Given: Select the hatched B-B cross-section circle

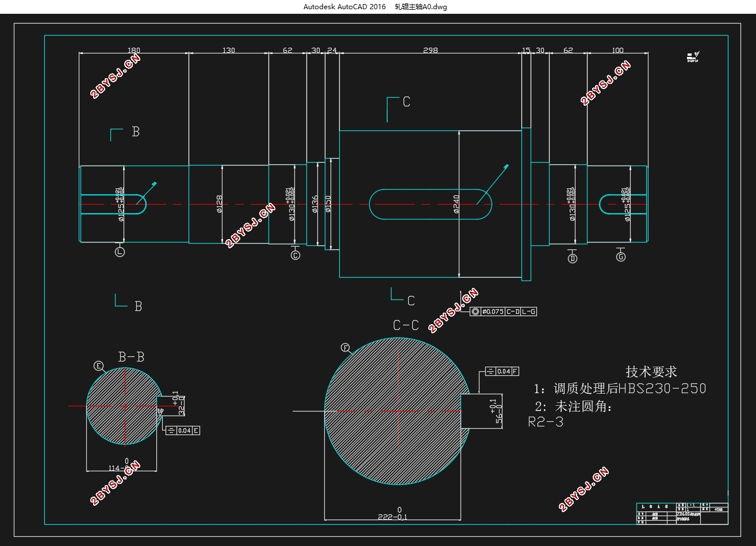Looking at the screenshot, I should 123,406.
